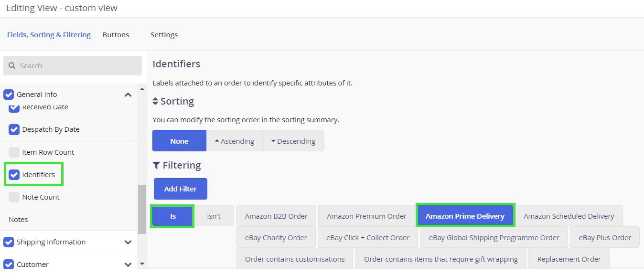This screenshot has width=644, height=275.
Task: Collapse the General Info section
Action: (x=128, y=95)
